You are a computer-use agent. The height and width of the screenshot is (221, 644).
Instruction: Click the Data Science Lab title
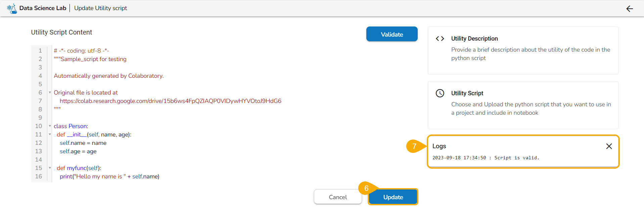[x=43, y=8]
